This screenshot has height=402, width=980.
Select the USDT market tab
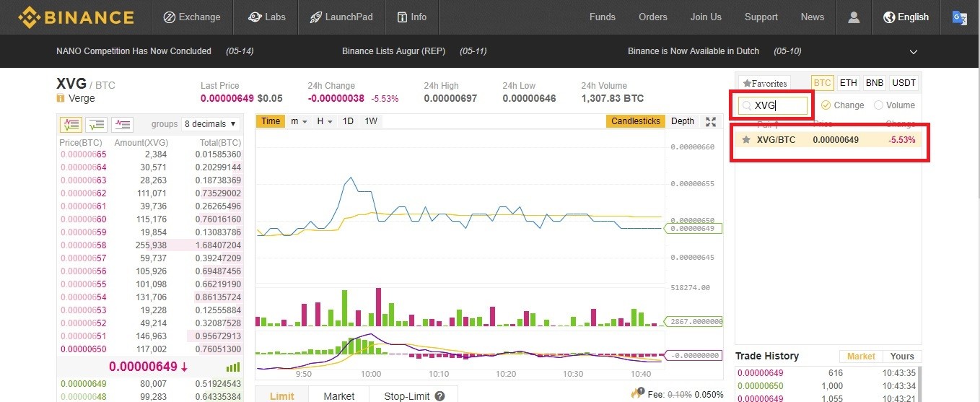click(904, 83)
